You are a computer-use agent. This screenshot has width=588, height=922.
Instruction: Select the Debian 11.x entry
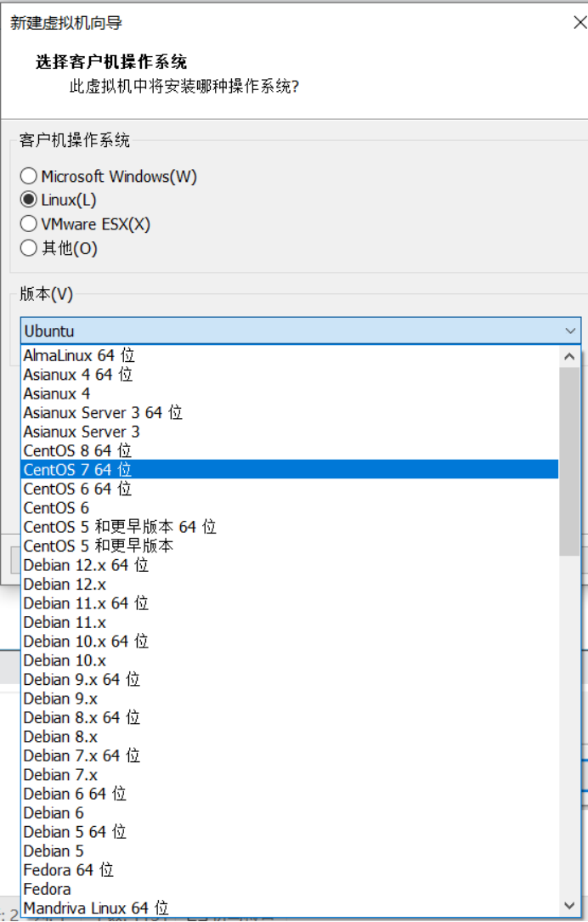tap(290, 622)
